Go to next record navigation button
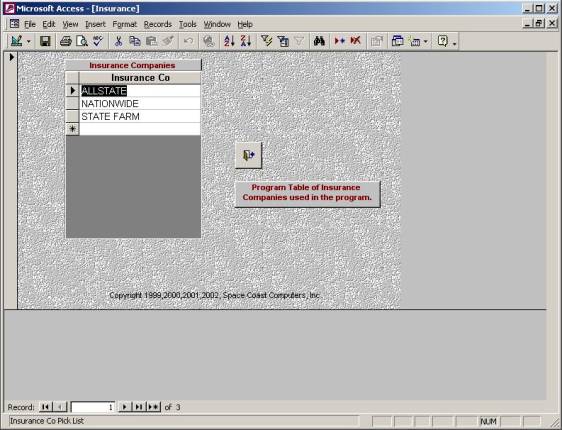 (124, 407)
